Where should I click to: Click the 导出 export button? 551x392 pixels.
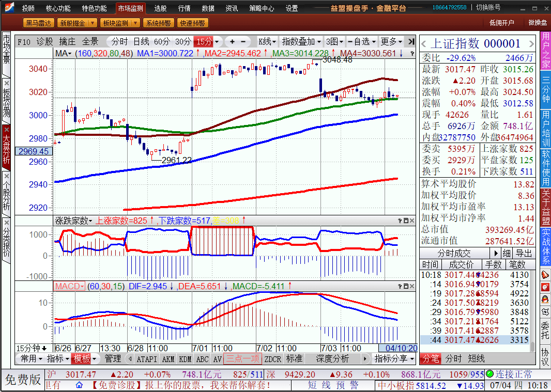[524, 253]
